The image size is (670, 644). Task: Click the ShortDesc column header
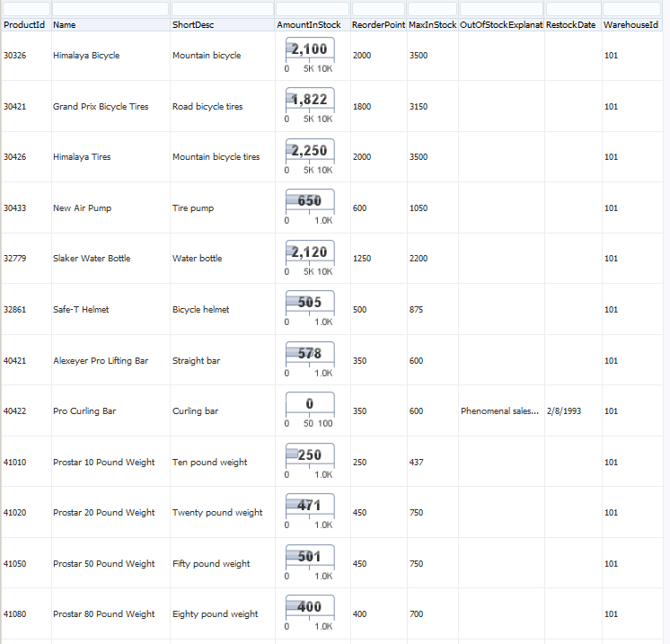click(x=222, y=25)
